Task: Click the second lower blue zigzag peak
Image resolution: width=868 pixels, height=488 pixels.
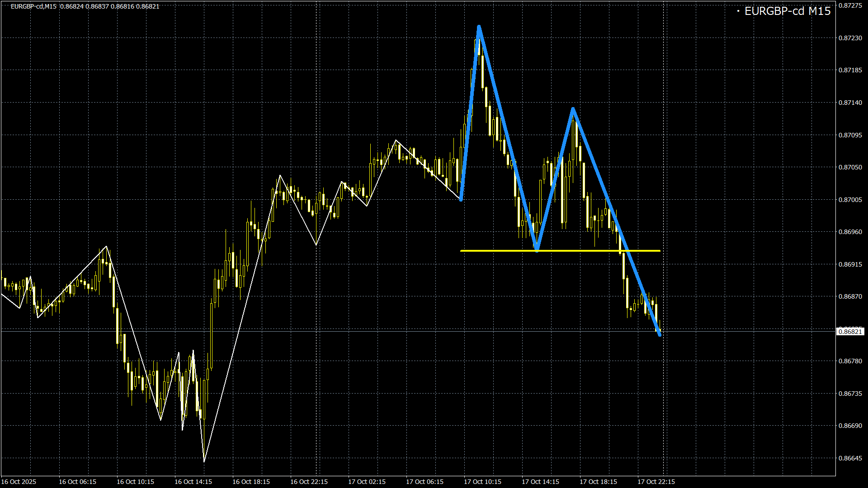Action: [573, 108]
